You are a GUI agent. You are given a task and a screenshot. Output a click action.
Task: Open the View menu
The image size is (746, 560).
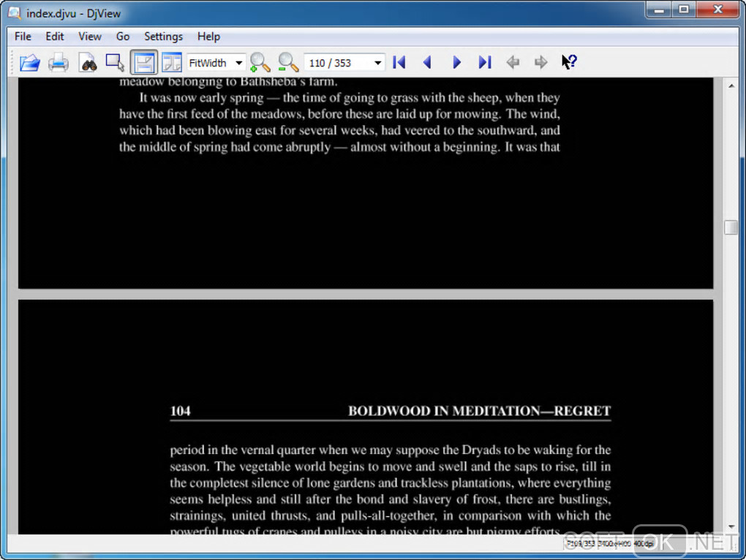click(x=89, y=37)
